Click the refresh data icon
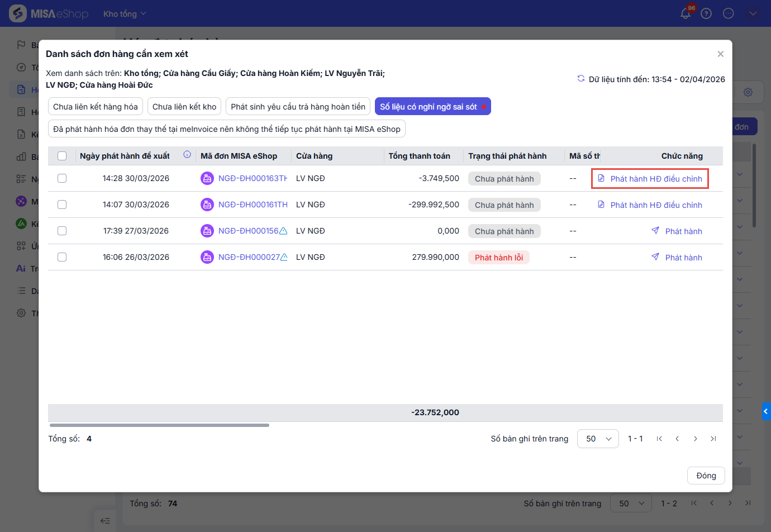This screenshot has width=771, height=532. click(x=581, y=79)
